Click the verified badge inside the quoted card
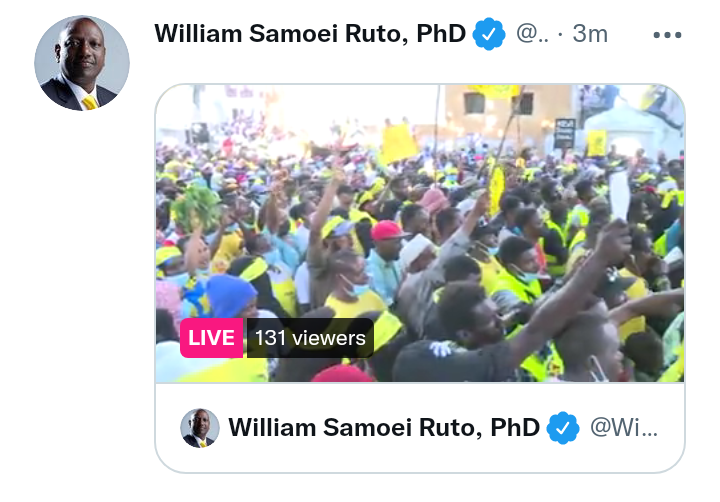This screenshot has height=502, width=720. 563,428
